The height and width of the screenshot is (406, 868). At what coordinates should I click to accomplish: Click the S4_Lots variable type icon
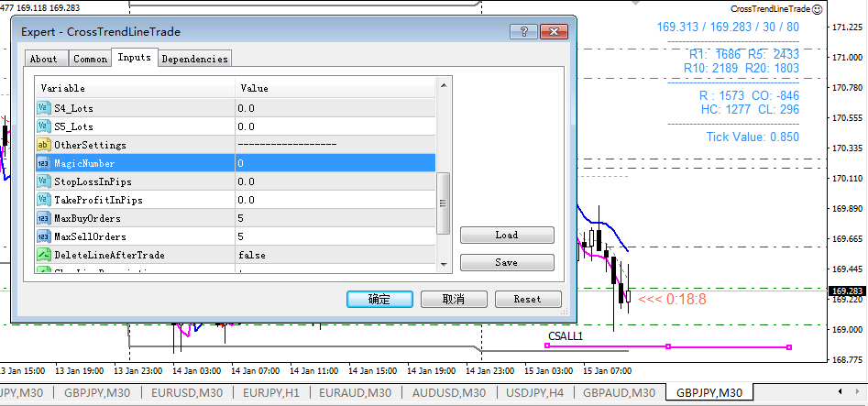(x=44, y=108)
